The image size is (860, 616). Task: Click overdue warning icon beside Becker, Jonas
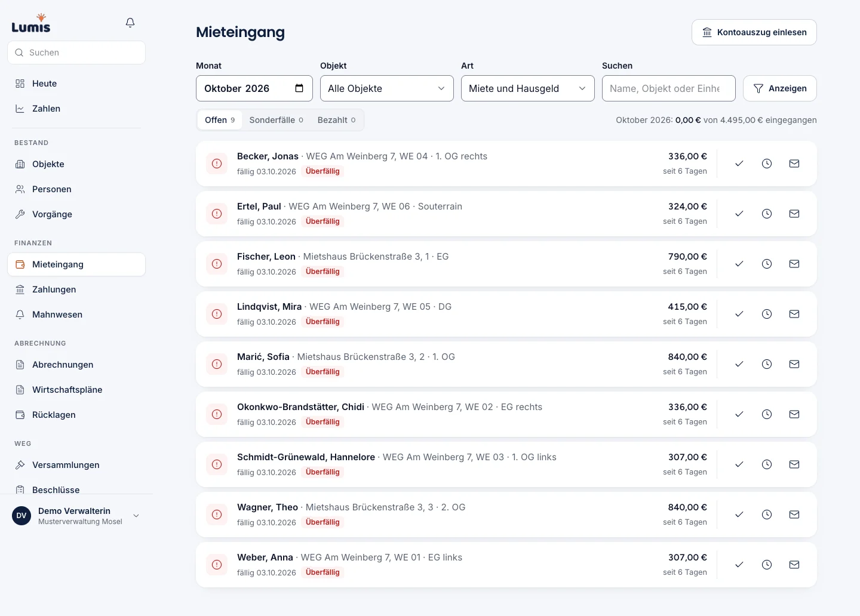(x=217, y=164)
